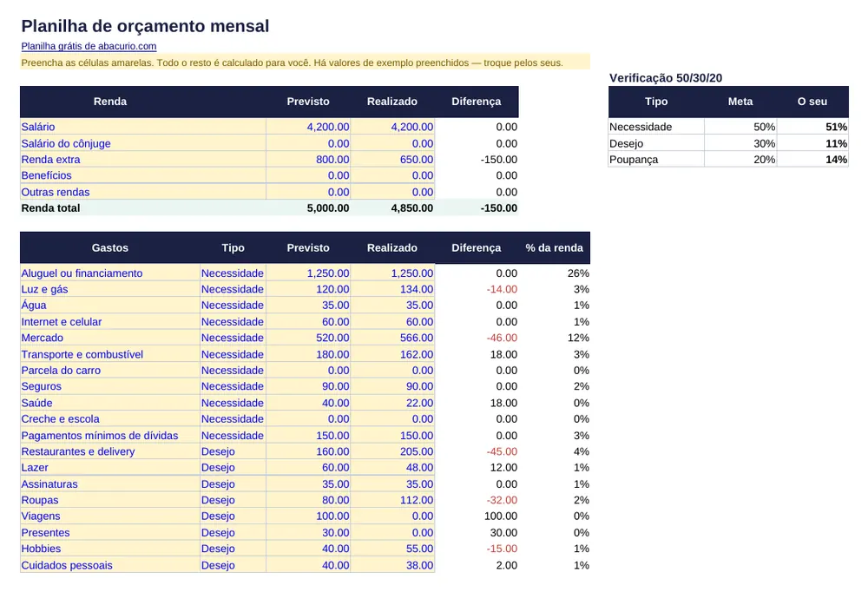This screenshot has width=868, height=592.
Task: Select Desejo's 'O seu' value 11%
Action: pyautogui.click(x=836, y=143)
